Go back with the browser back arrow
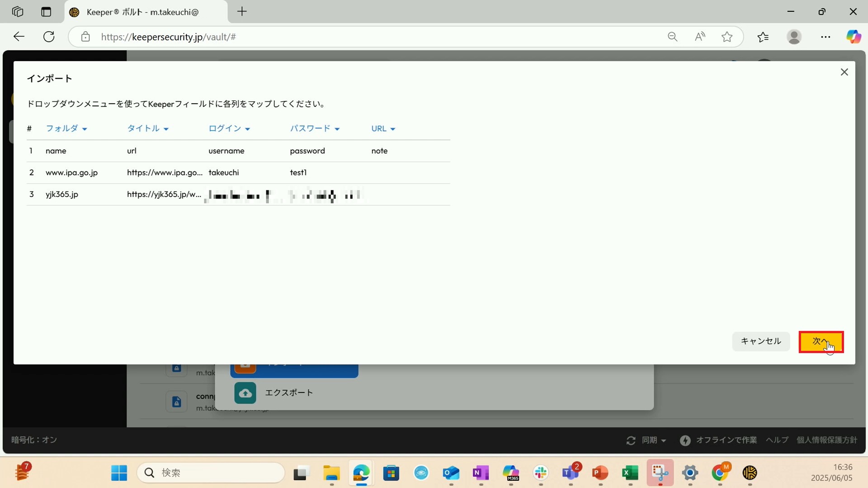868x488 pixels. (x=19, y=37)
